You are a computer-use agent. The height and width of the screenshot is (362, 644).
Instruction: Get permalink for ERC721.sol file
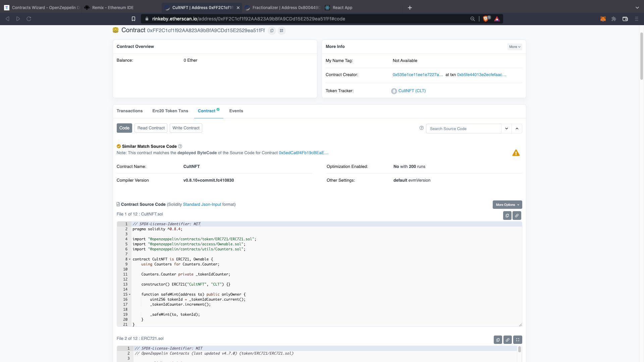[507, 340]
